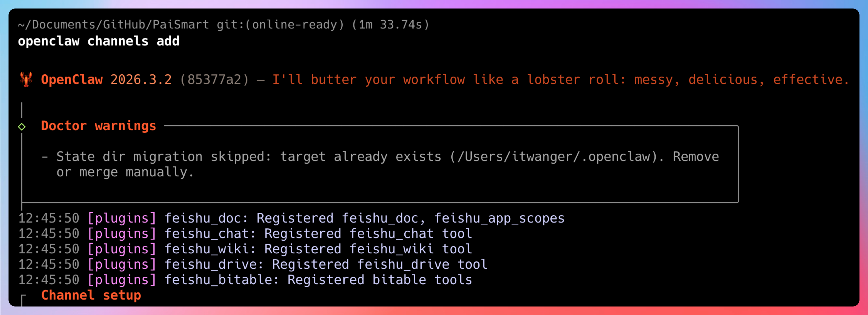Click the version number 2026.3.2
This screenshot has height=315, width=868.
pos(141,80)
